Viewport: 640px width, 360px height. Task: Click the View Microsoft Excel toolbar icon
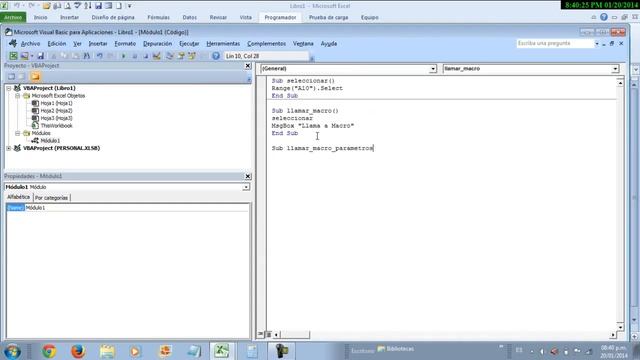[13, 56]
